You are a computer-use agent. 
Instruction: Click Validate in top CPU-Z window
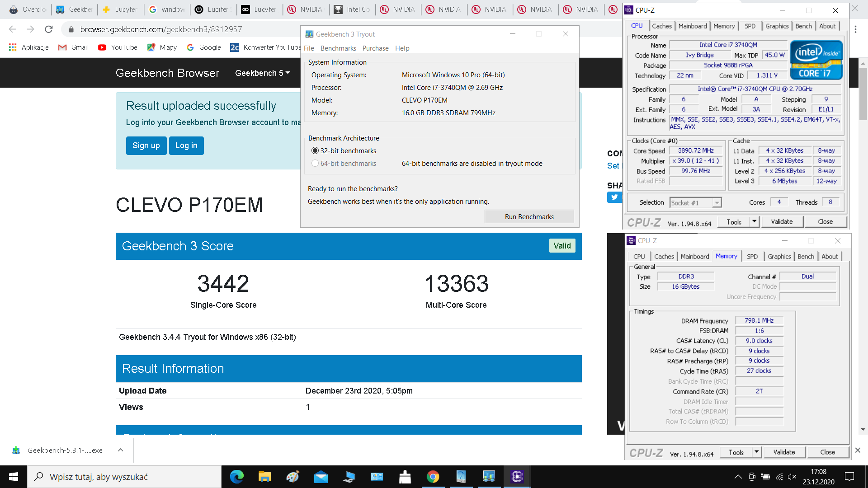782,222
